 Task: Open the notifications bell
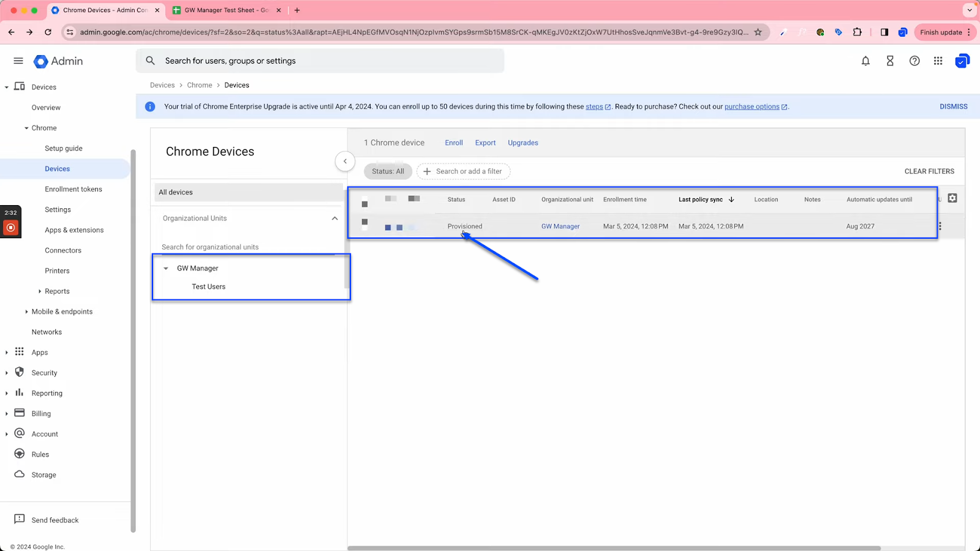865,61
